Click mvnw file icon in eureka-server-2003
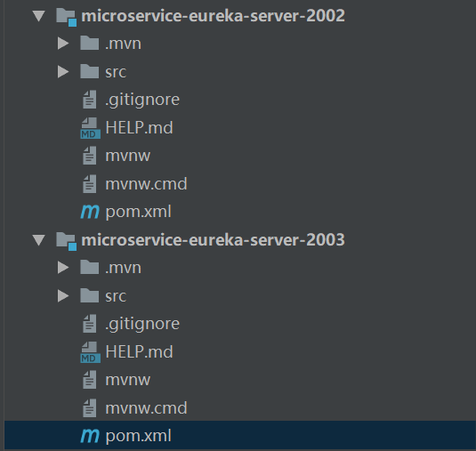This screenshot has width=476, height=451. (x=90, y=380)
